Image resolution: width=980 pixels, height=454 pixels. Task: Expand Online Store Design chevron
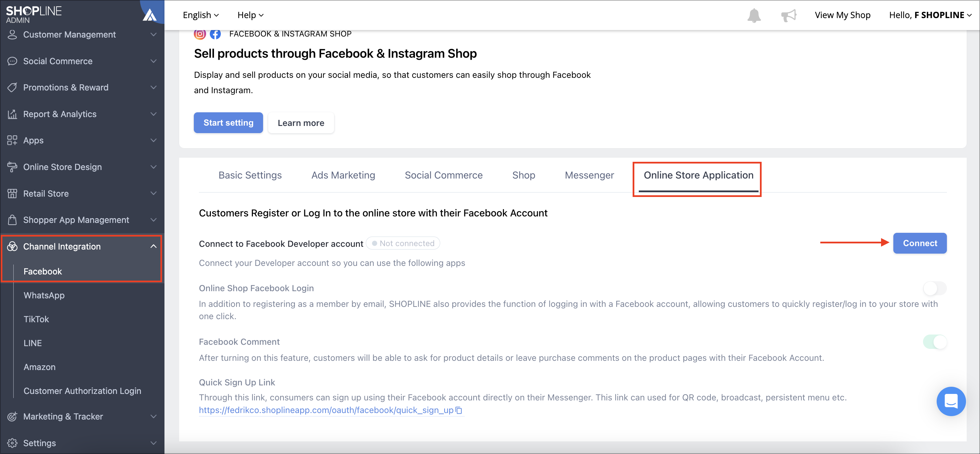click(153, 167)
